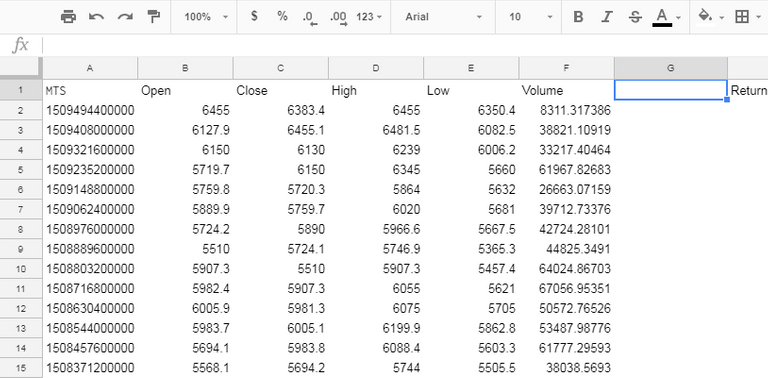768x378 pixels.
Task: Open the fill color dropdown arrow
Action: pyautogui.click(x=722, y=18)
